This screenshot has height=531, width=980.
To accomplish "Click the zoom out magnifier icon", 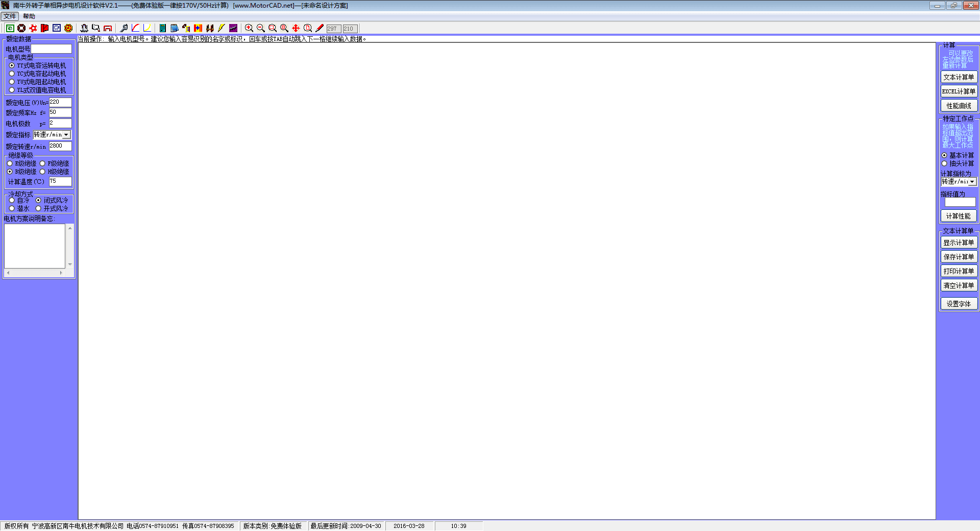I will coord(260,28).
